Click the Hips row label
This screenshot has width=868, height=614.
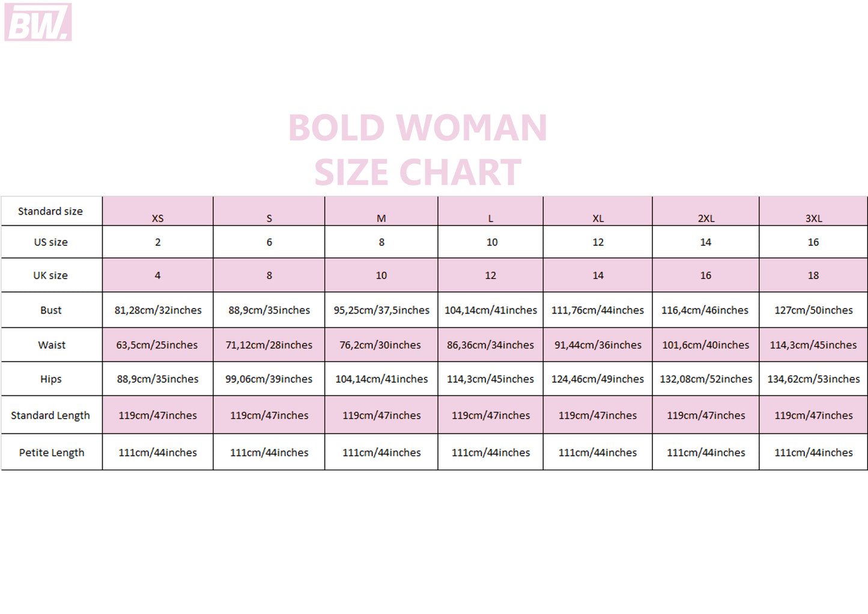point(51,379)
